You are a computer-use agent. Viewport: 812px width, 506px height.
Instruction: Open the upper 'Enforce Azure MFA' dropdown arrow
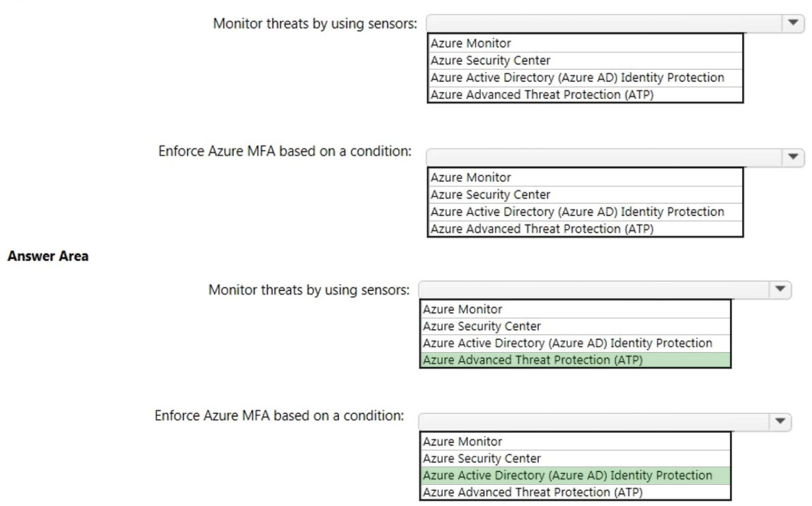pyautogui.click(x=792, y=157)
